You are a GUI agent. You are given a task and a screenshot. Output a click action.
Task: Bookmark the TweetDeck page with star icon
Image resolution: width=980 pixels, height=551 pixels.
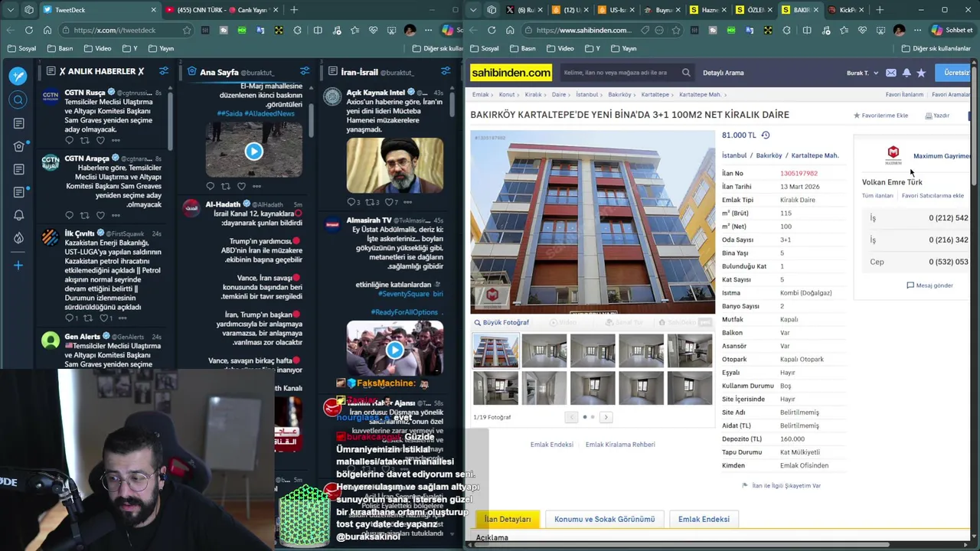pos(187,31)
